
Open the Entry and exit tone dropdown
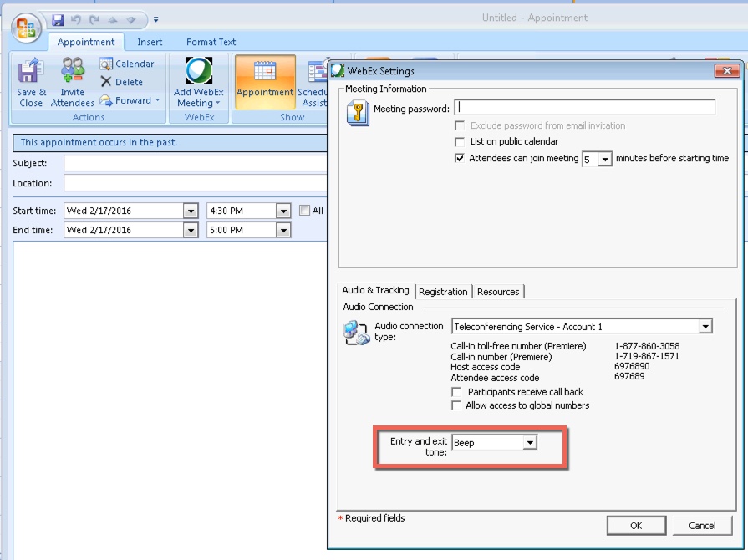[x=530, y=443]
